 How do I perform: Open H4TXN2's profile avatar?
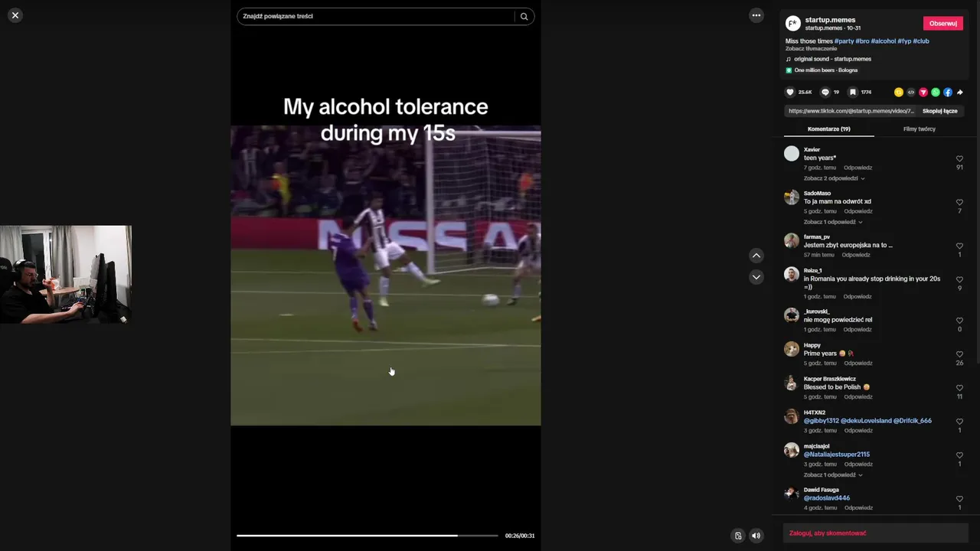[x=792, y=416]
